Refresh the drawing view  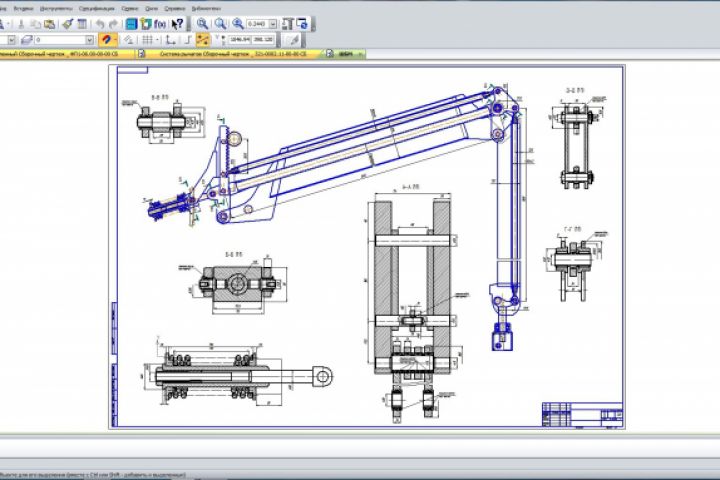coord(302,24)
